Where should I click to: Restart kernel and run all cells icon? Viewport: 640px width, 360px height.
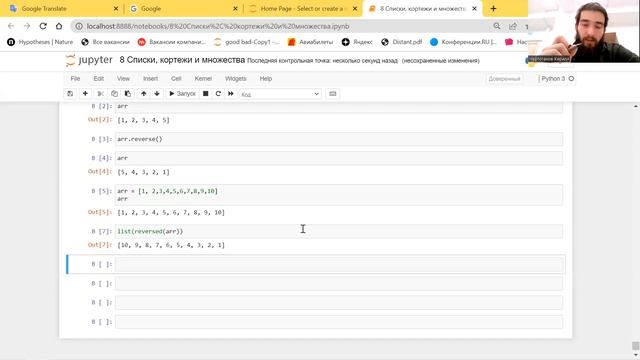pyautogui.click(x=231, y=94)
